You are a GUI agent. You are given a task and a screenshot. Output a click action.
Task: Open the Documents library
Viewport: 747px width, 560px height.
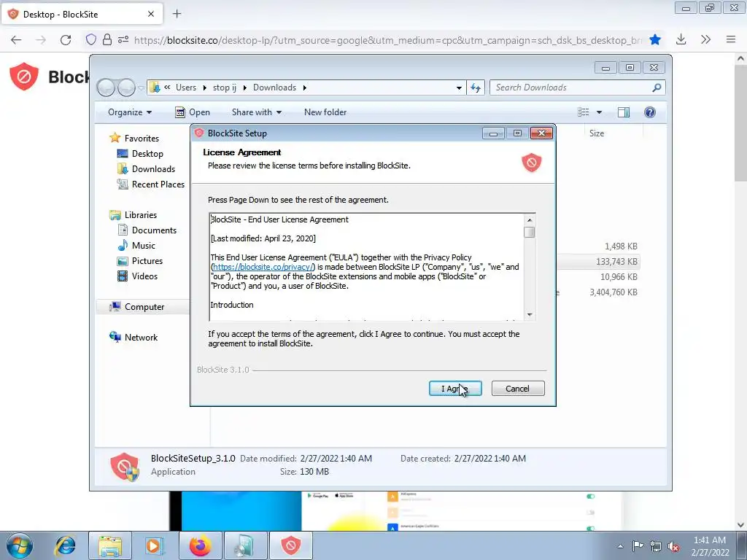(154, 230)
